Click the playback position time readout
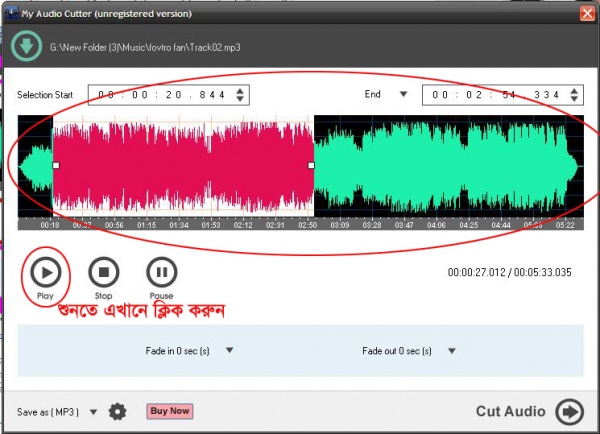600x434 pixels. point(510,272)
